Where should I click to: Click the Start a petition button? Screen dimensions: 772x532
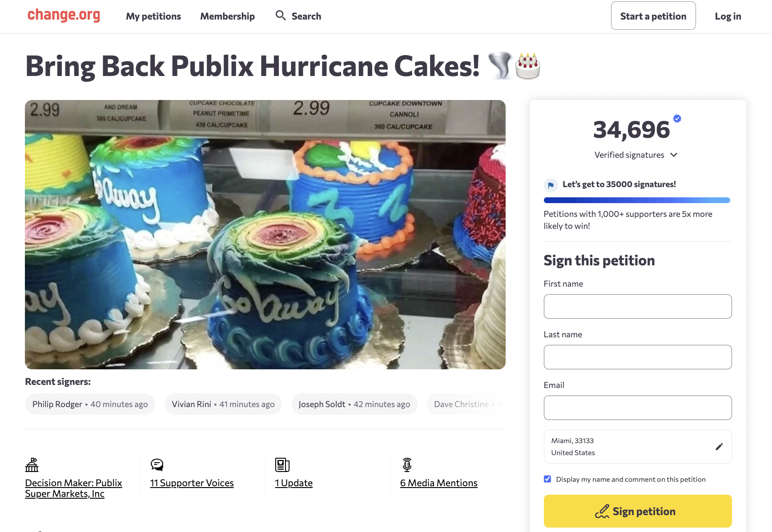pyautogui.click(x=653, y=16)
